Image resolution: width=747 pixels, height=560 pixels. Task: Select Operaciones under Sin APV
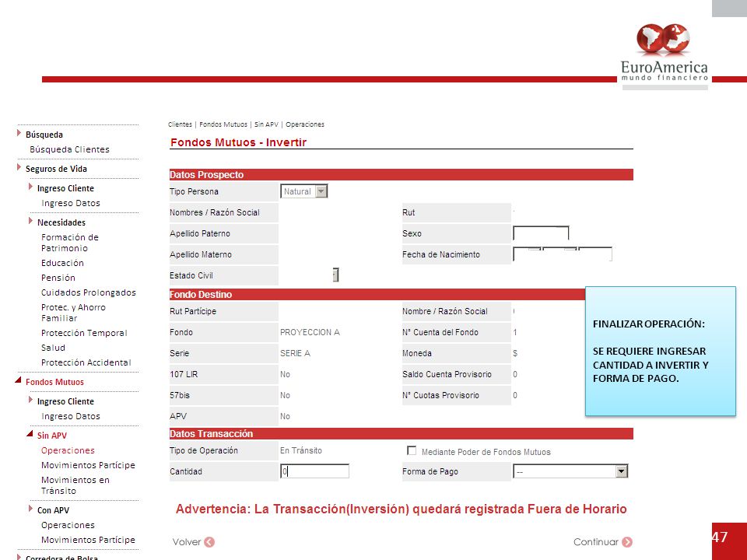pyautogui.click(x=68, y=450)
